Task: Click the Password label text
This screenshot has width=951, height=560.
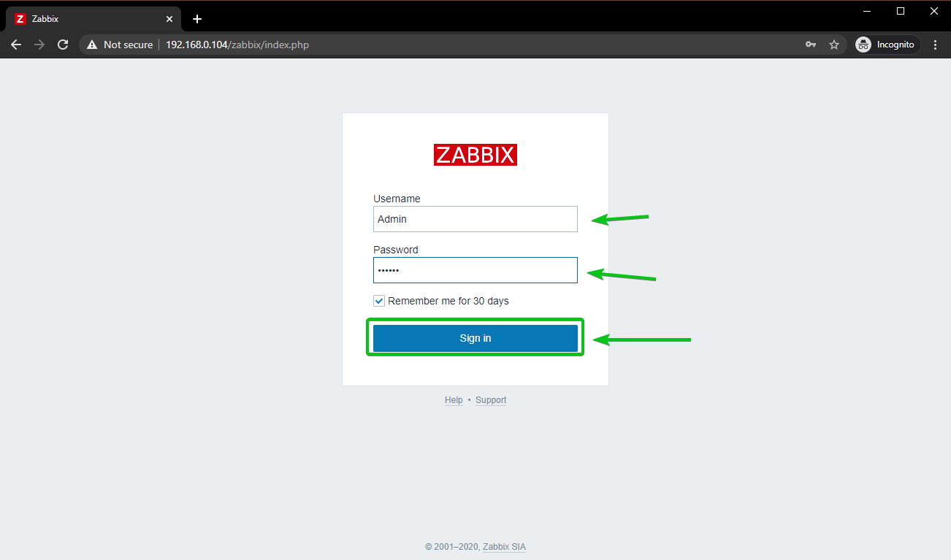Action: (x=396, y=250)
